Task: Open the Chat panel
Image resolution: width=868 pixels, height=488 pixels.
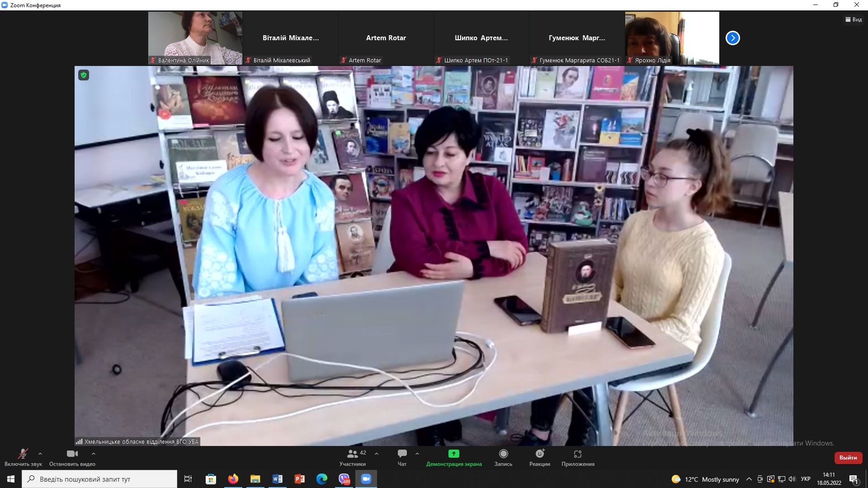Action: (402, 454)
